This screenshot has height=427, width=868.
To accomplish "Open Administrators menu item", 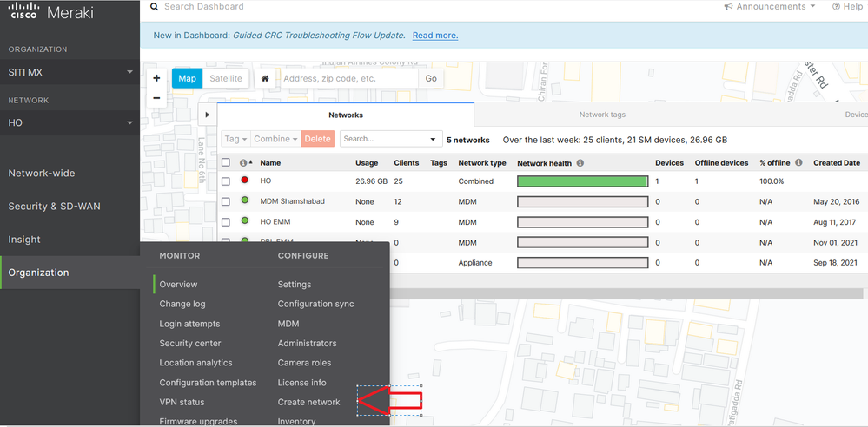I will point(308,343).
